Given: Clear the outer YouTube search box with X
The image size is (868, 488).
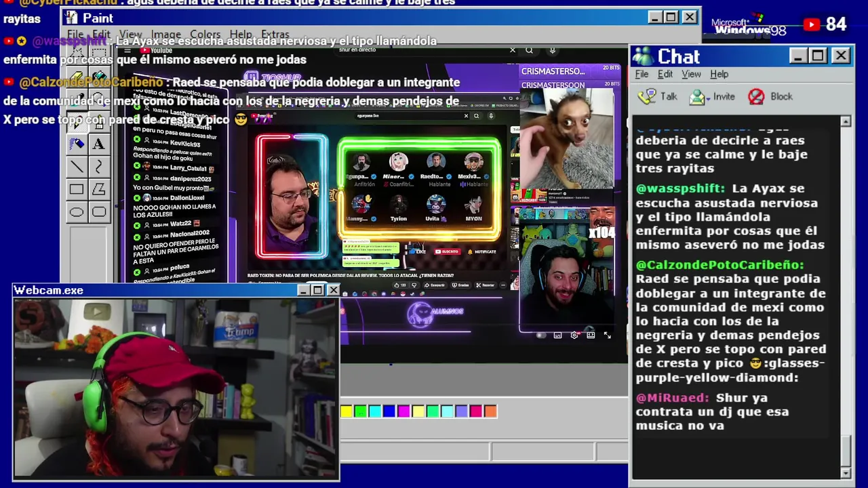Looking at the screenshot, I should click(x=513, y=50).
